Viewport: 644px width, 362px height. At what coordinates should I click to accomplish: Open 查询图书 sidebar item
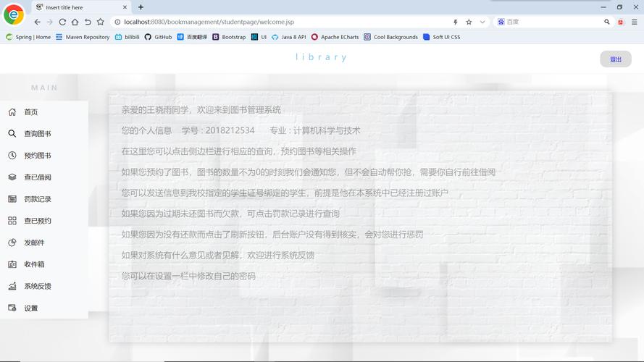pos(44,133)
